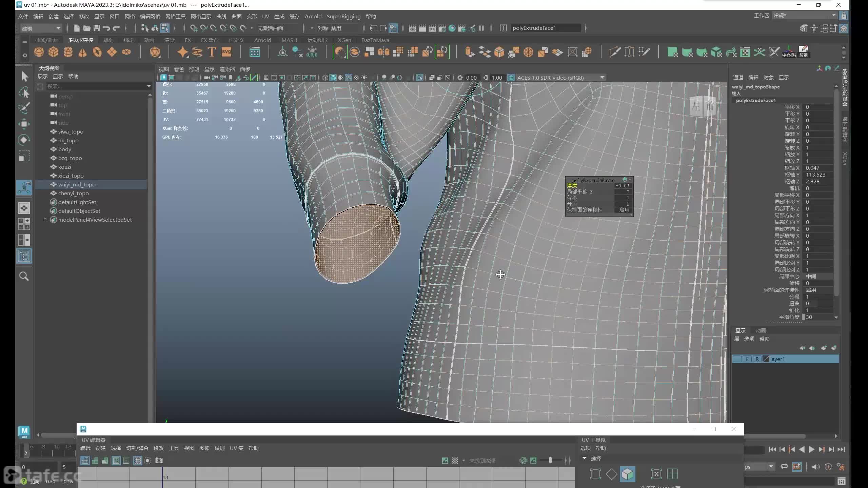Select the Paint Selection tool
Image resolution: width=868 pixels, height=488 pixels.
coord(24,108)
